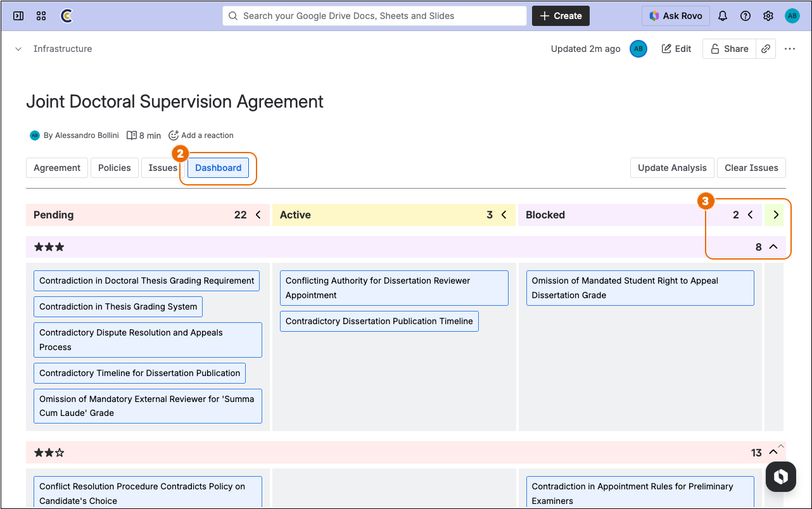
Task: Open the more actions ellipsis menu
Action: pos(790,49)
